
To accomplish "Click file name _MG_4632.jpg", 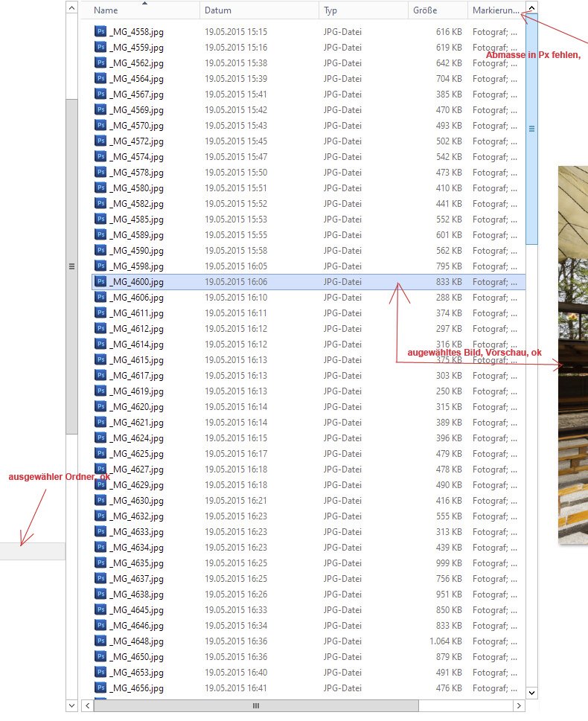I will pos(138,516).
